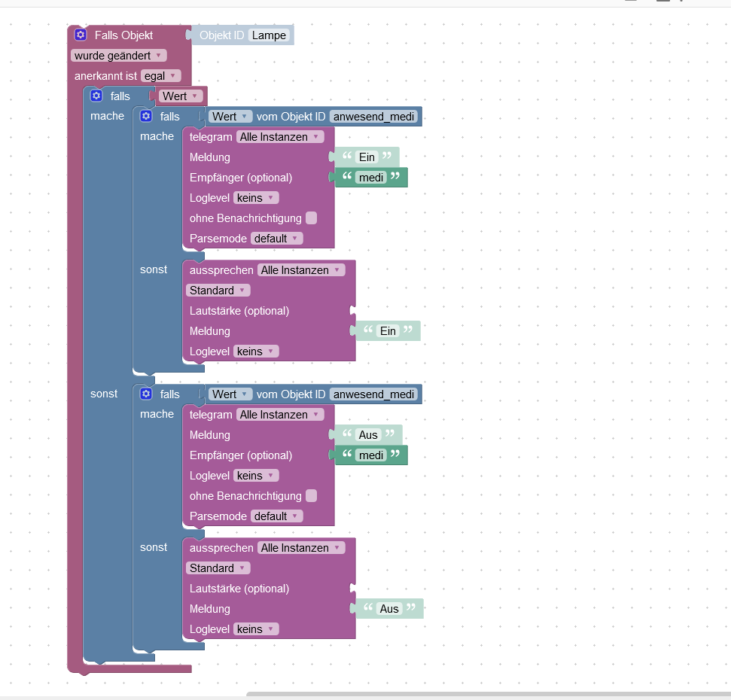Edit 'Aus' text in second aussprechen Meldung
The width and height of the screenshot is (731, 700).
pos(389,609)
